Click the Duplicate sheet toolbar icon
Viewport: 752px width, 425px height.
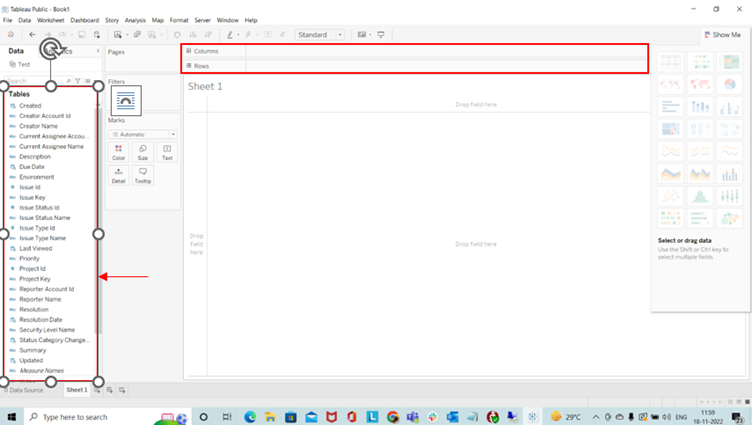(x=137, y=35)
